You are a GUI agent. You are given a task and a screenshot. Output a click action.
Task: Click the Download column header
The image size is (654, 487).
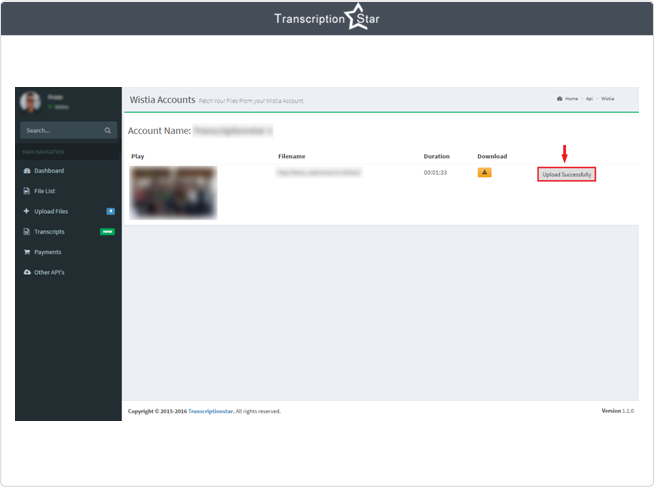492,156
